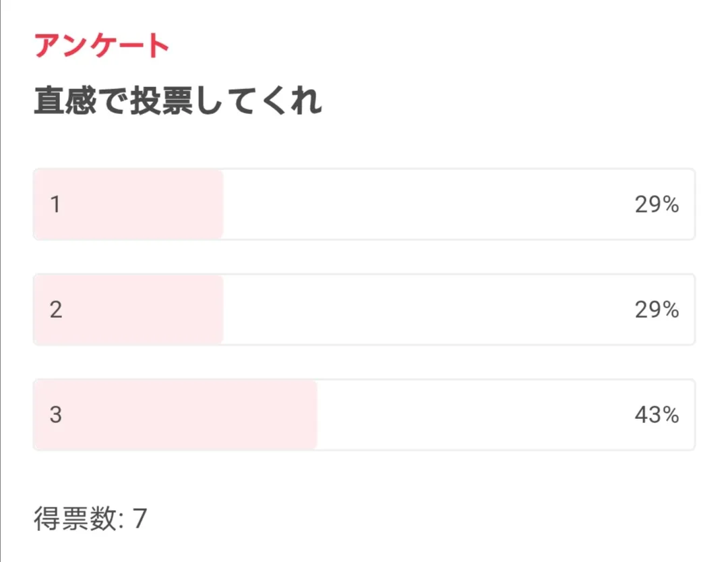Click the unfilled white area of option 2

coord(425,310)
